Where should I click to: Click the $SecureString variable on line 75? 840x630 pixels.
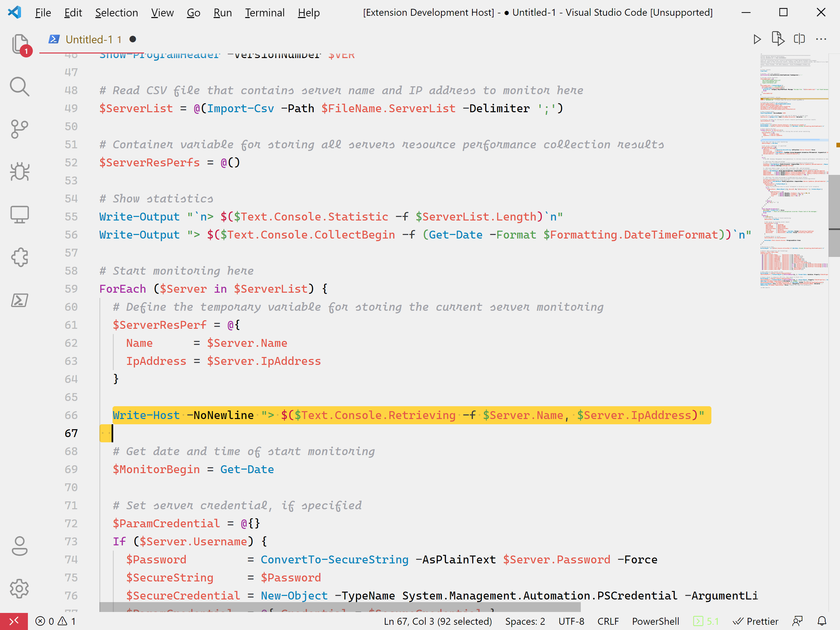[170, 577]
